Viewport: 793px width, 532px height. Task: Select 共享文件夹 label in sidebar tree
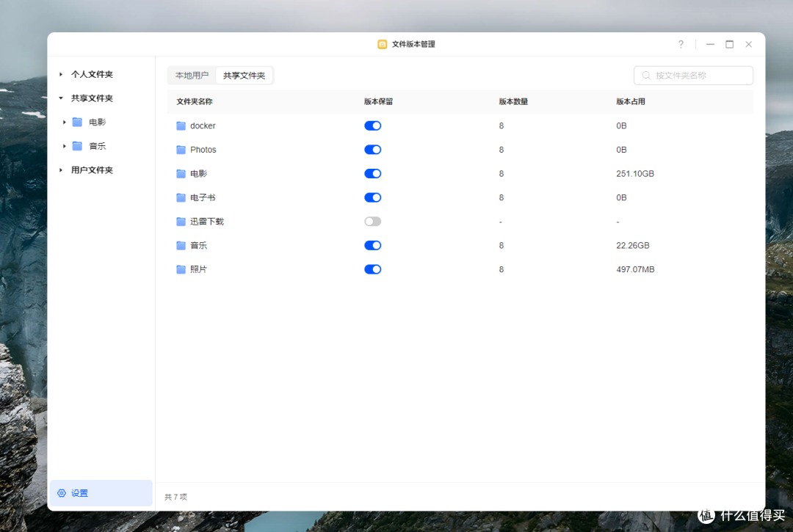pos(92,98)
